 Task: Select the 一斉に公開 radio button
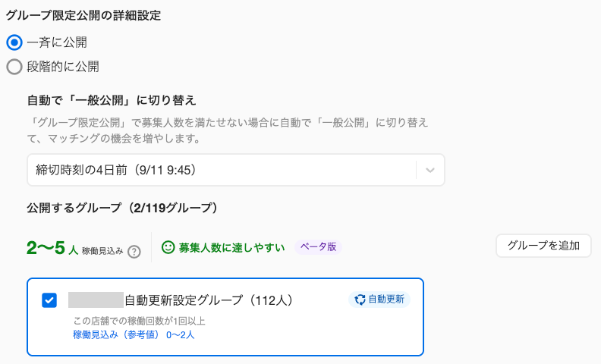tap(14, 42)
